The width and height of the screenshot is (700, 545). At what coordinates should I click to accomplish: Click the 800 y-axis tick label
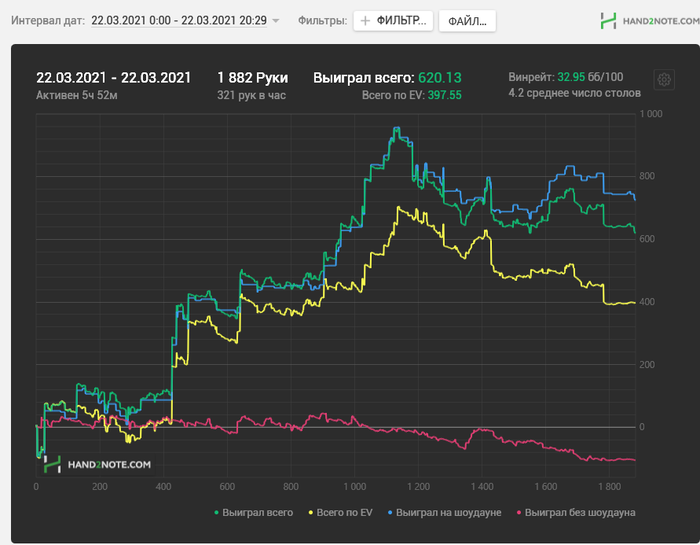(x=647, y=176)
